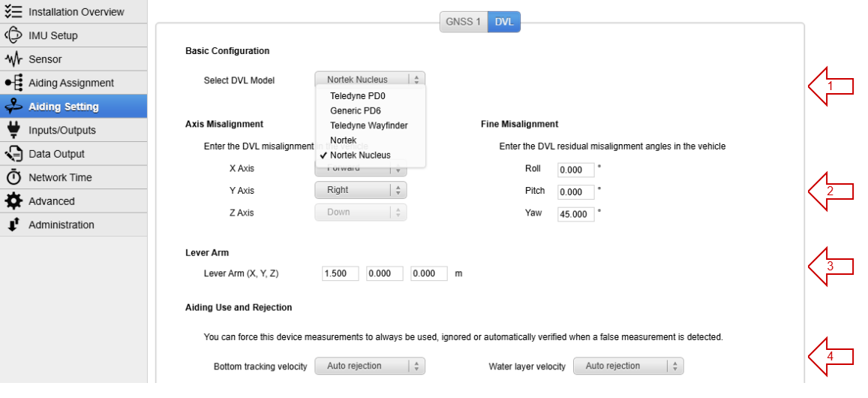Click the Aiding Assignment icon
This screenshot has height=398, width=868.
pos(14,83)
